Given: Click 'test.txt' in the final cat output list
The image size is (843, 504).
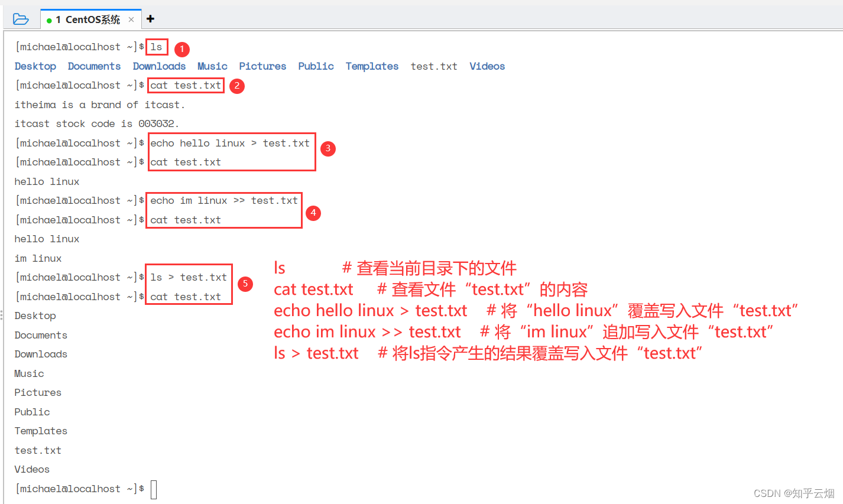Looking at the screenshot, I should (38, 450).
